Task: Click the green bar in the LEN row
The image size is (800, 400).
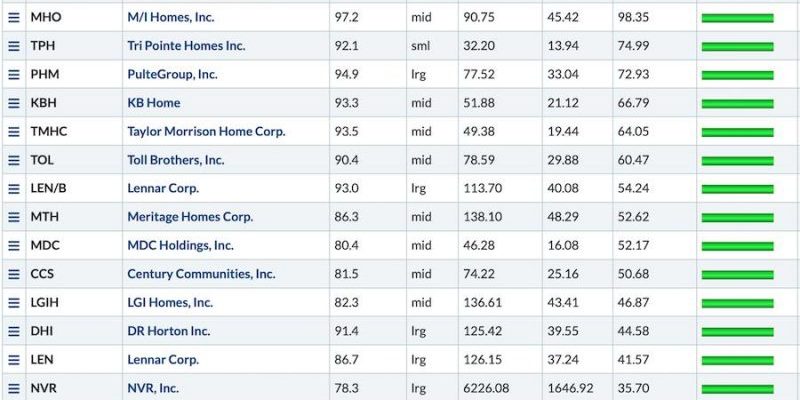Action: coord(737,361)
